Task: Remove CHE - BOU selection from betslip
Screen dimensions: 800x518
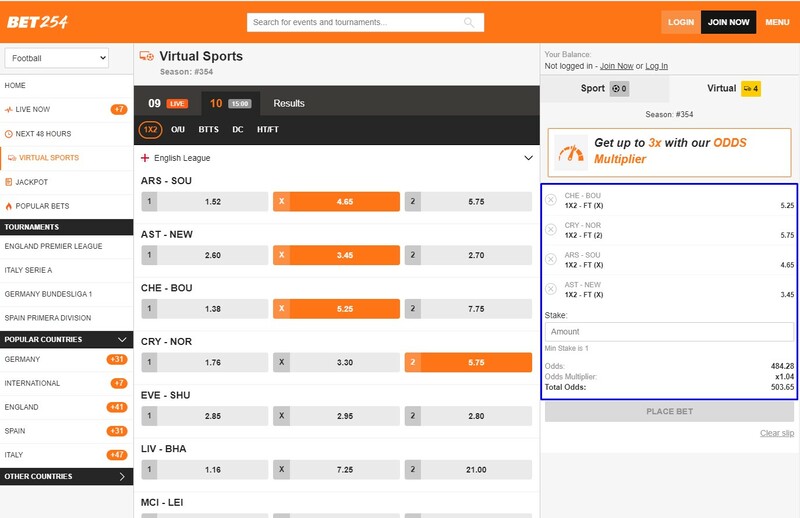Action: [551, 200]
